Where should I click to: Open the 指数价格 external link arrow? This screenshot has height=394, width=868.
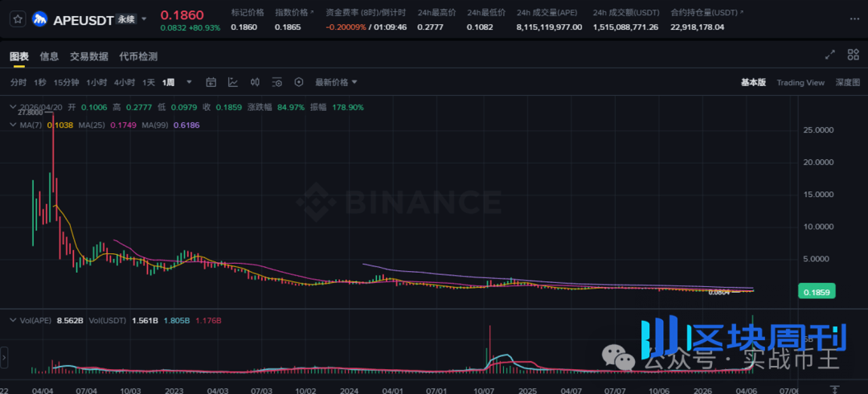tap(310, 12)
